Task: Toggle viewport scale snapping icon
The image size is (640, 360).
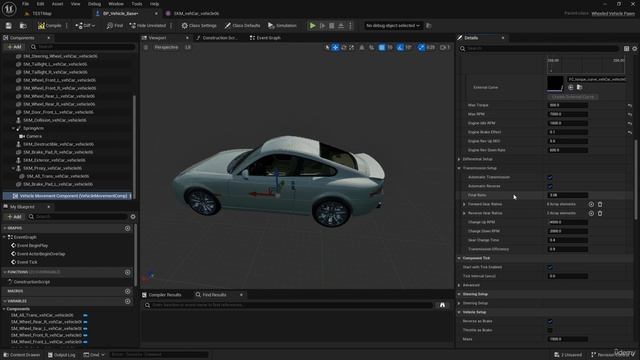Action: (421, 47)
